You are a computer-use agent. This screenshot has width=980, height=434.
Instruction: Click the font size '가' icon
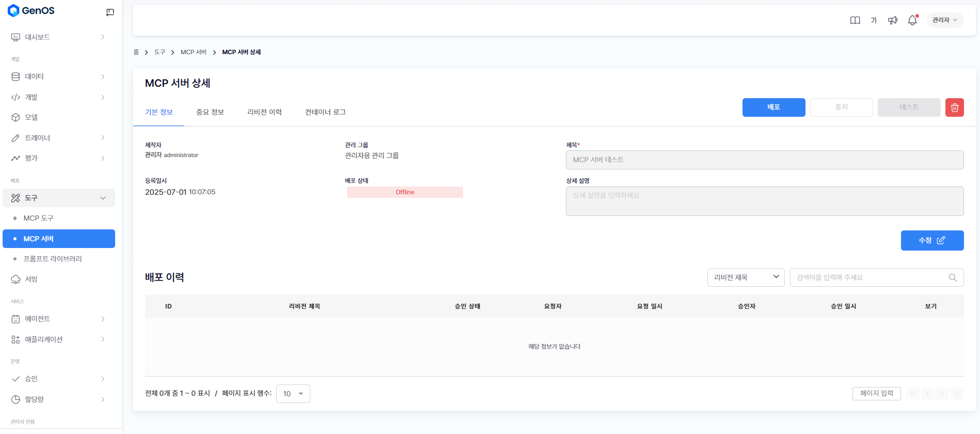coord(874,20)
